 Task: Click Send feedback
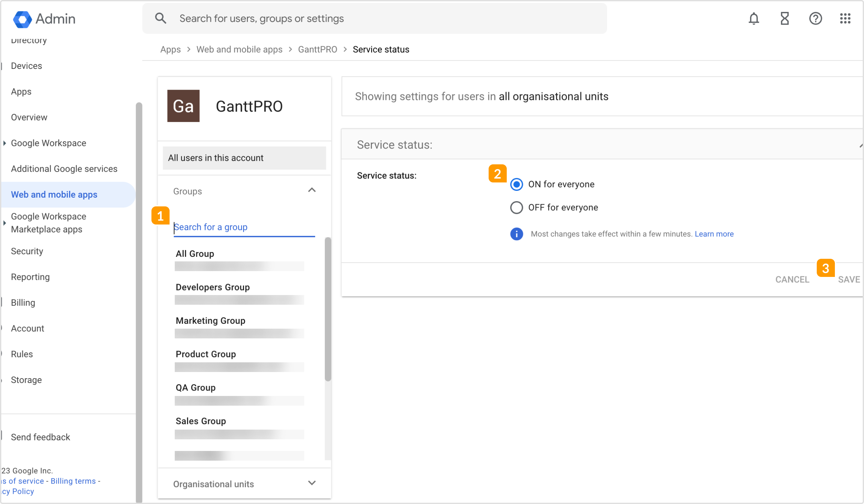point(40,437)
